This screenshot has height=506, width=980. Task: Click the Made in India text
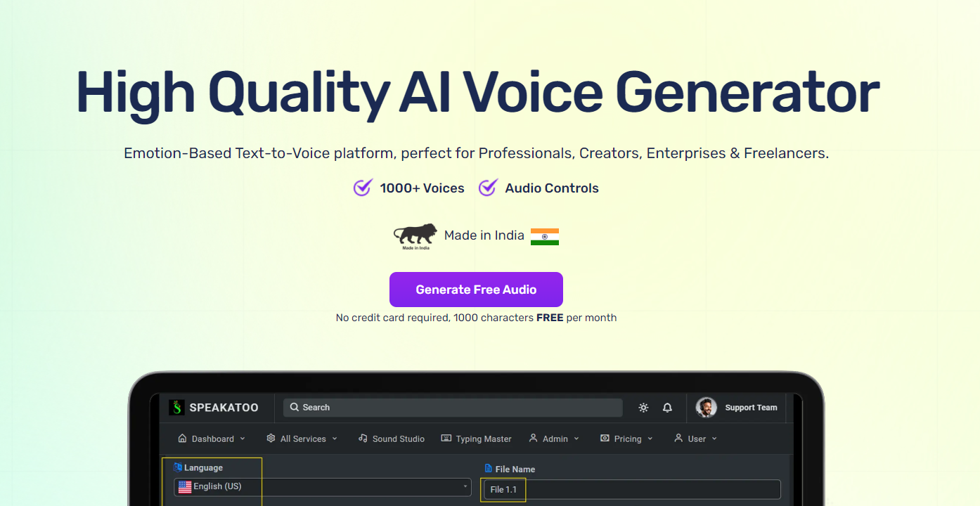click(x=484, y=235)
